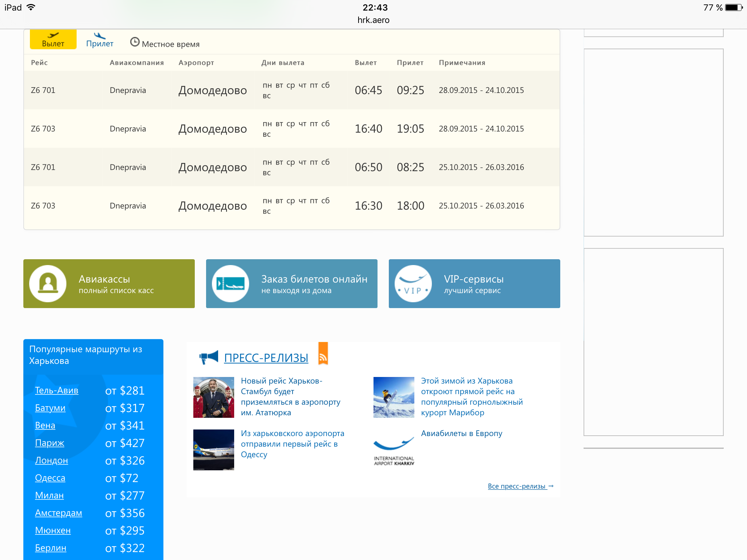Click the airplane landing icon above Прилет
Viewport: 747px width, 560px height.
click(99, 36)
